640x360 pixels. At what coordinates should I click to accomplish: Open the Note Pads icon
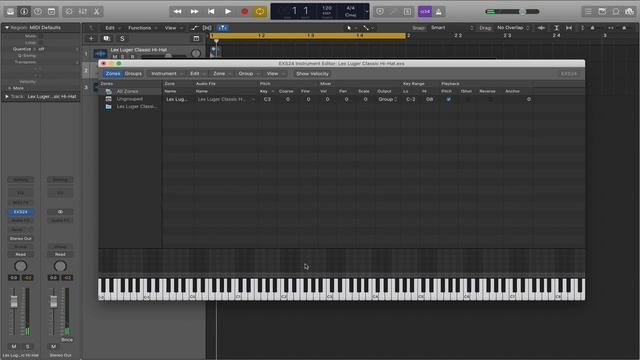(x=602, y=11)
